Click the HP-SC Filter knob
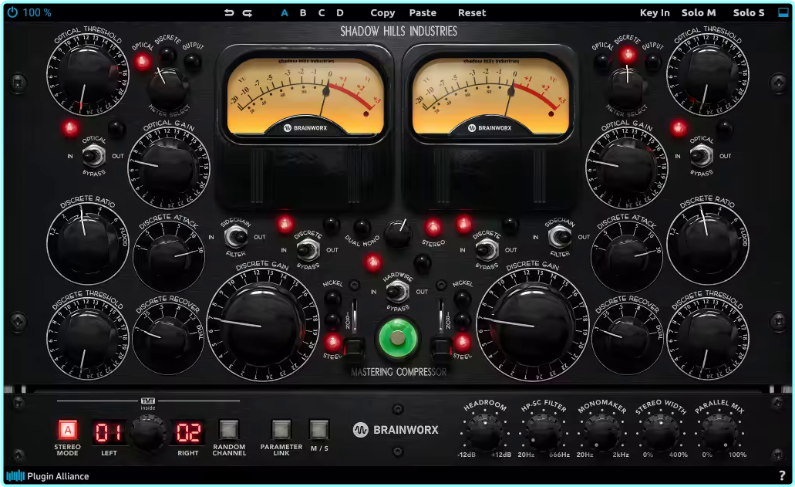The height and width of the screenshot is (487, 795). [543, 432]
